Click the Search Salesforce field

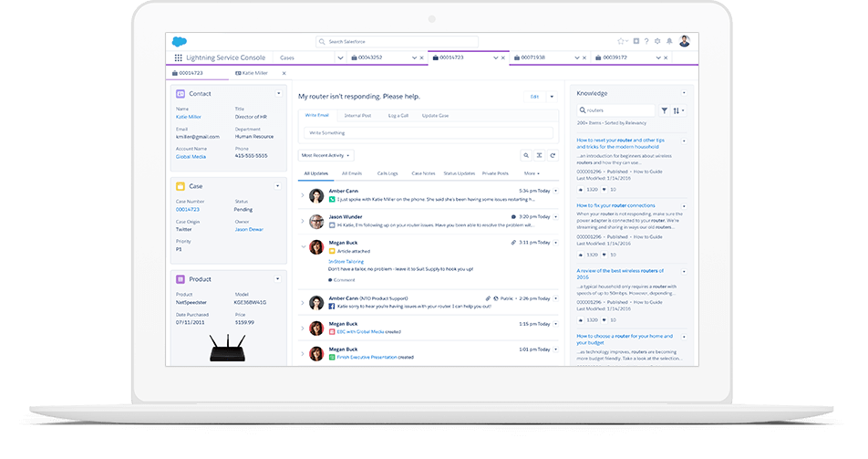point(397,42)
